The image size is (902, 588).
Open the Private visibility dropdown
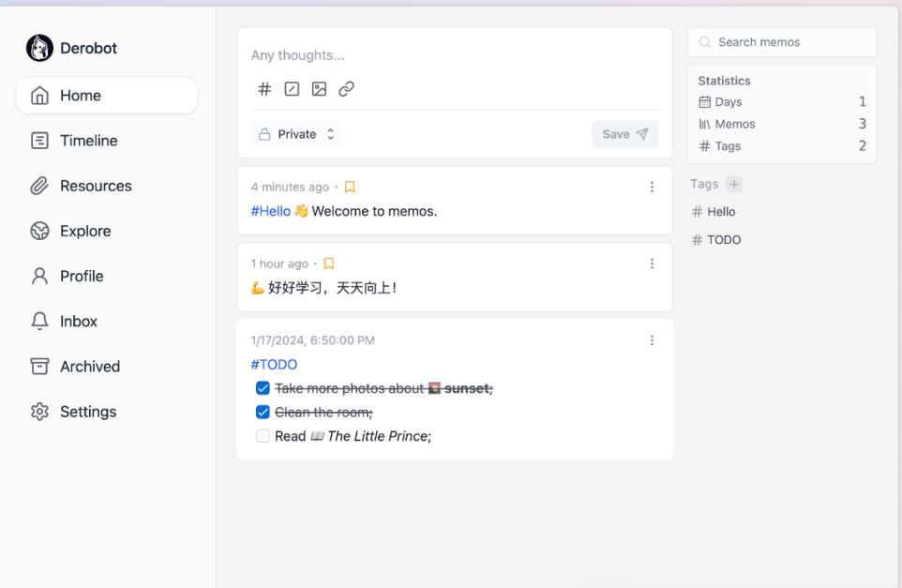tap(297, 133)
